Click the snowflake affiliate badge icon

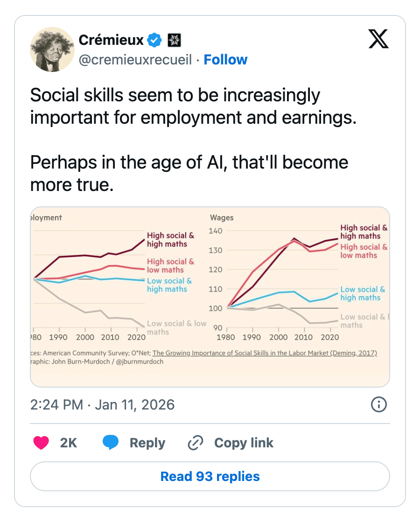pos(174,40)
